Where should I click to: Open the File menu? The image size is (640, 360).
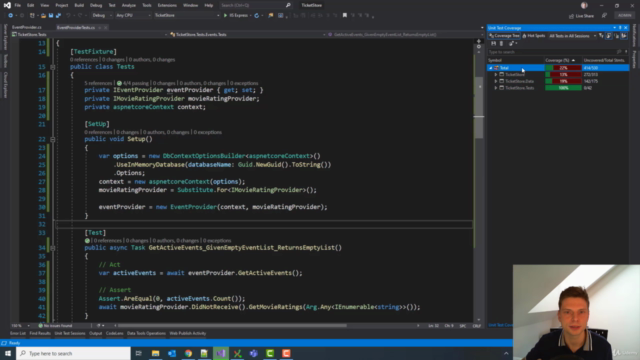18,5
